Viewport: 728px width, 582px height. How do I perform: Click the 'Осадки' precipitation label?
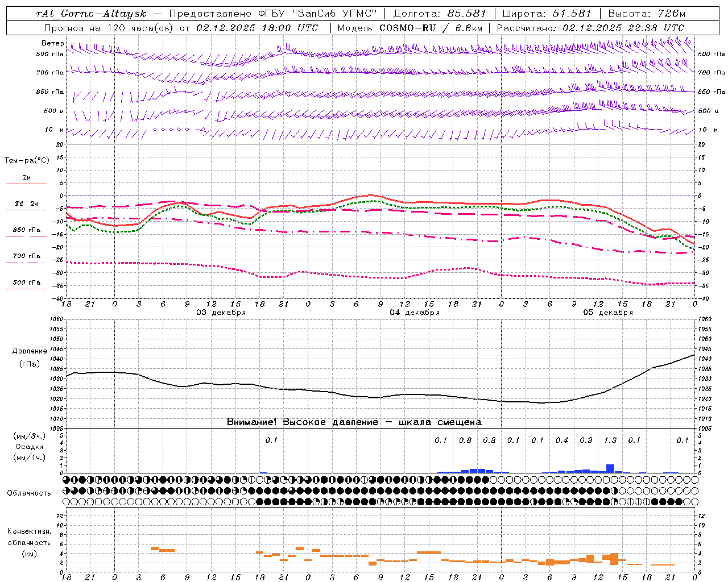click(30, 447)
